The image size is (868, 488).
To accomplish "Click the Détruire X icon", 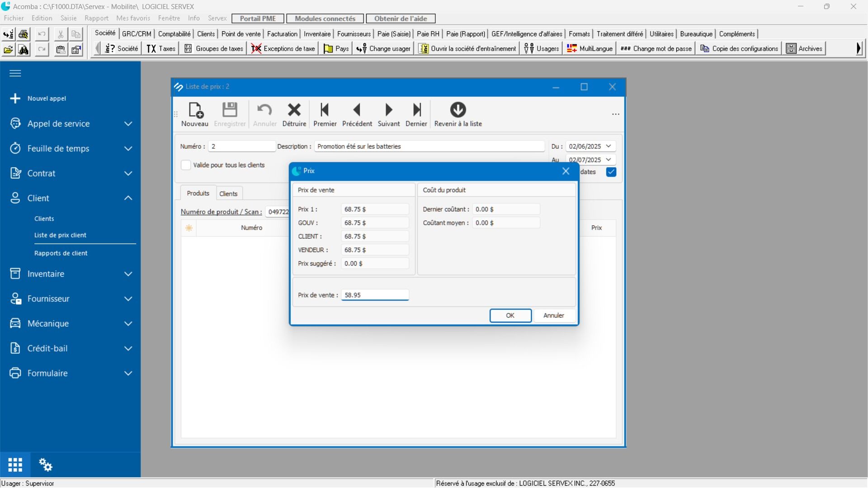I will click(x=294, y=110).
